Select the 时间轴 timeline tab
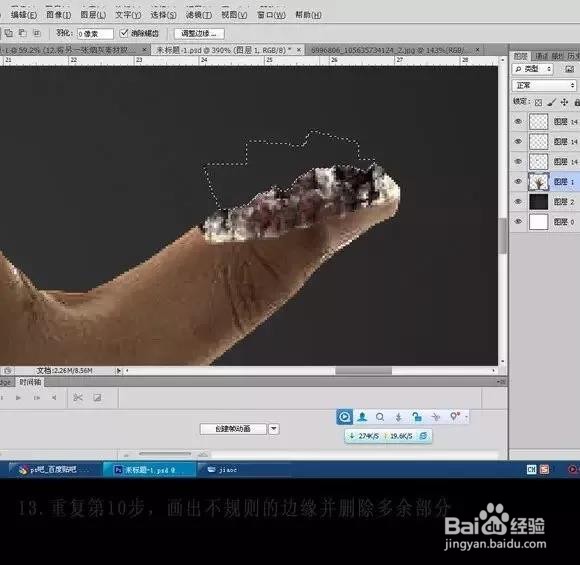This screenshot has height=565, width=580. (x=30, y=382)
